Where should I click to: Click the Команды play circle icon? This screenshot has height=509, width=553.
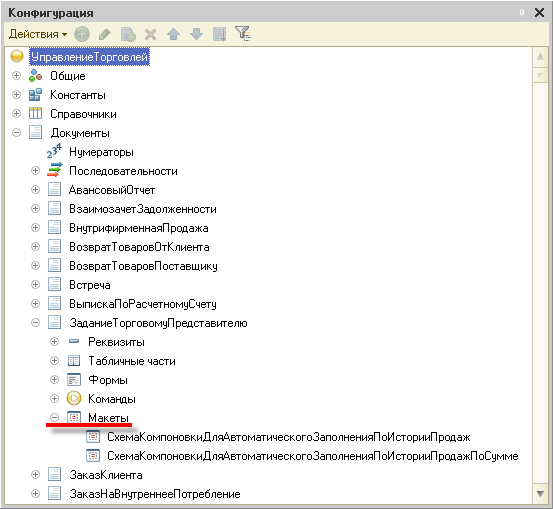(74, 399)
